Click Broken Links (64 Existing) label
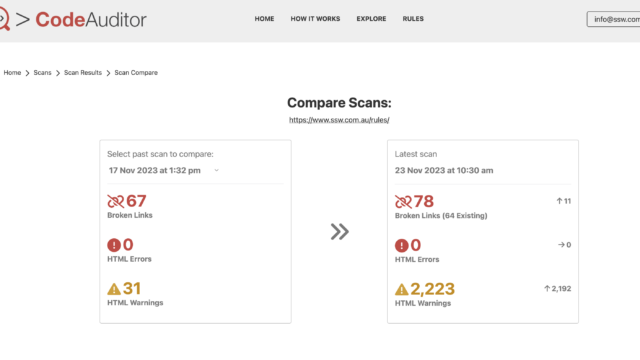This screenshot has height=360, width=640. coord(441,216)
